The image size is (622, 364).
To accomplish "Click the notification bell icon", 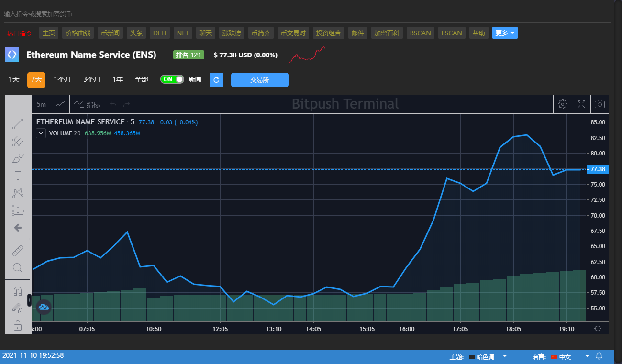I will (x=599, y=356).
